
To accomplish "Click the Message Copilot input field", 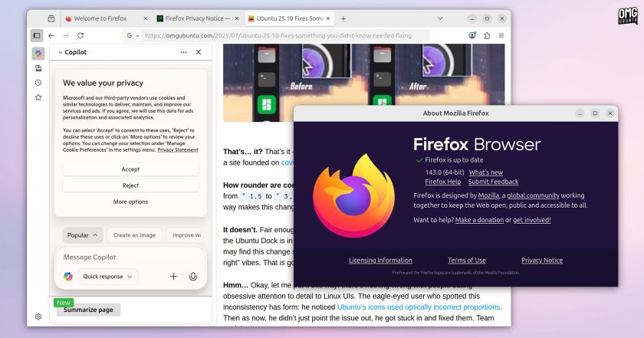I will coord(130,258).
